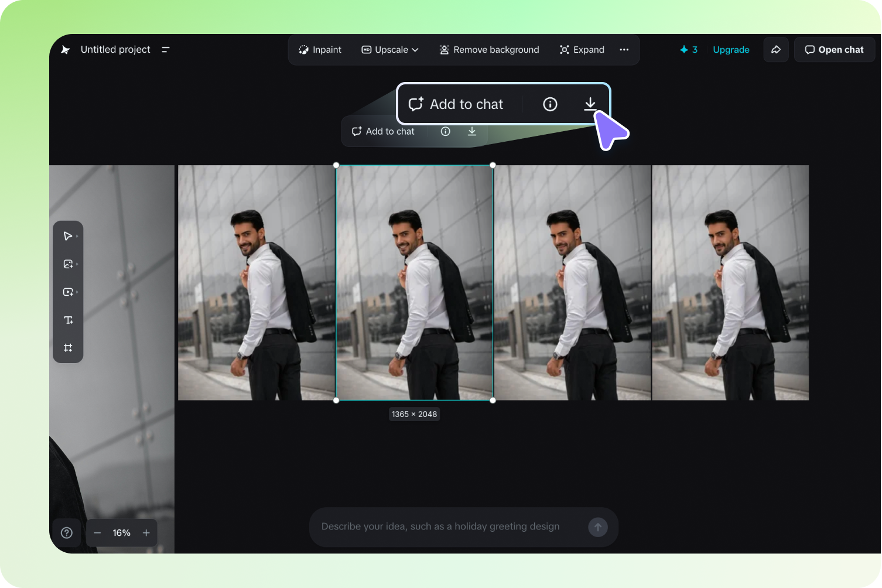Image resolution: width=882 pixels, height=588 pixels.
Task: Click the 1365 × 2048 dimensions label
Action: click(415, 414)
